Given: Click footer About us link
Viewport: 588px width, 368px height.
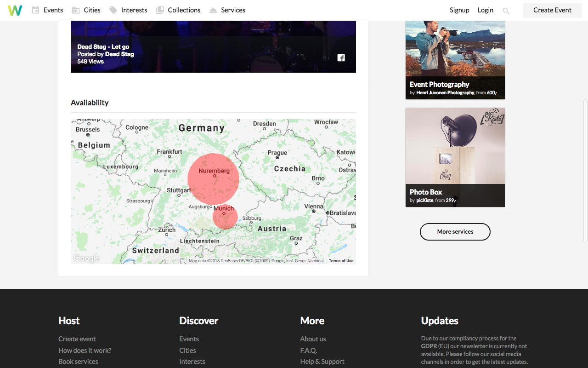Looking at the screenshot, I should tap(313, 339).
